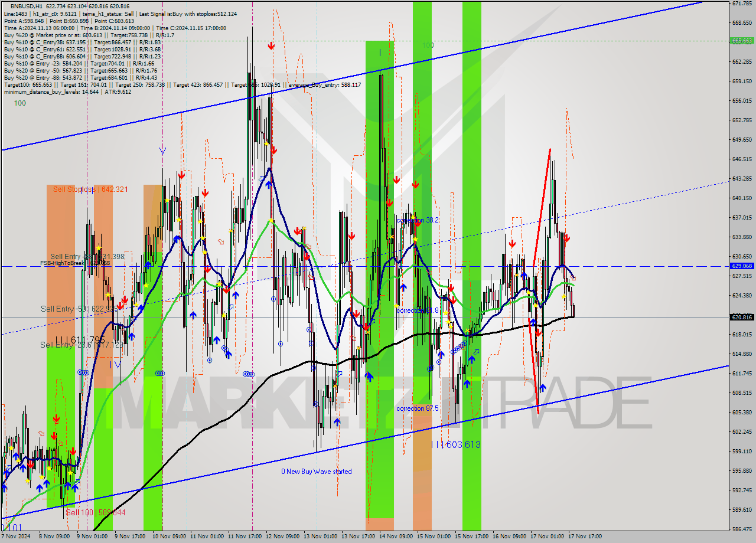The width and height of the screenshot is (756, 543).
Task: Click the 'Buy %10 @ C_Entry61' info line
Action: [x=82, y=49]
